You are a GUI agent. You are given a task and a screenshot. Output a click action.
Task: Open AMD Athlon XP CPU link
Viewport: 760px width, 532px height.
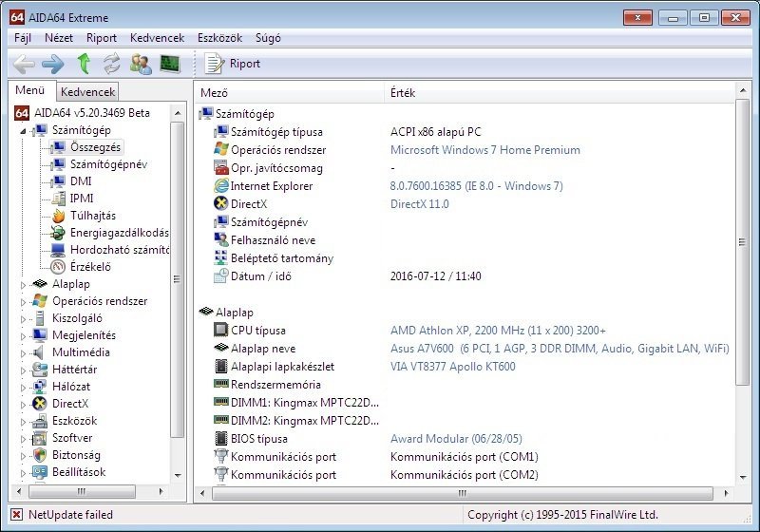(498, 331)
